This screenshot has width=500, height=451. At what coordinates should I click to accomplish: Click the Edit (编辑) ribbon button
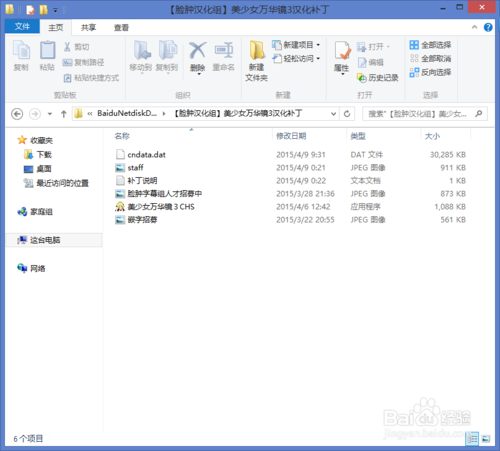pyautogui.click(x=370, y=62)
